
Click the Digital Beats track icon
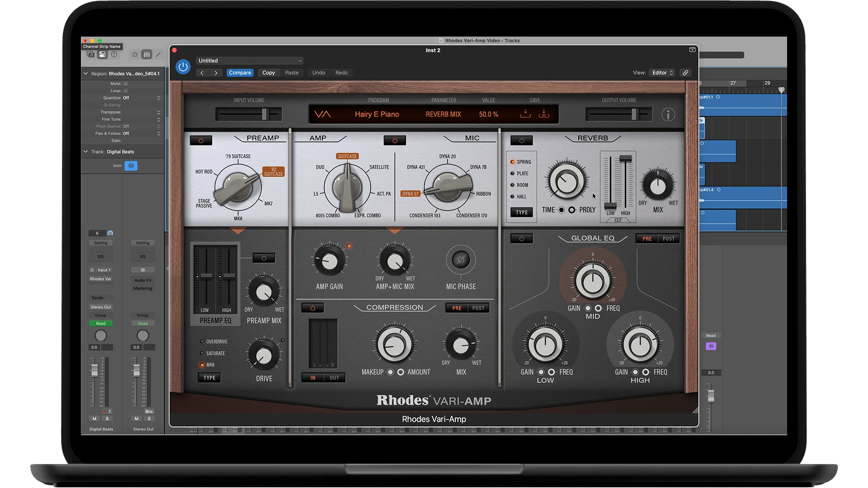click(x=131, y=166)
